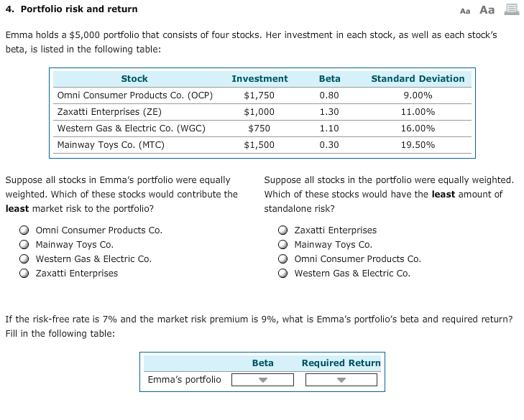
Task: Choose Western Gas & Electric Co. for standalone risk
Action: (x=282, y=274)
